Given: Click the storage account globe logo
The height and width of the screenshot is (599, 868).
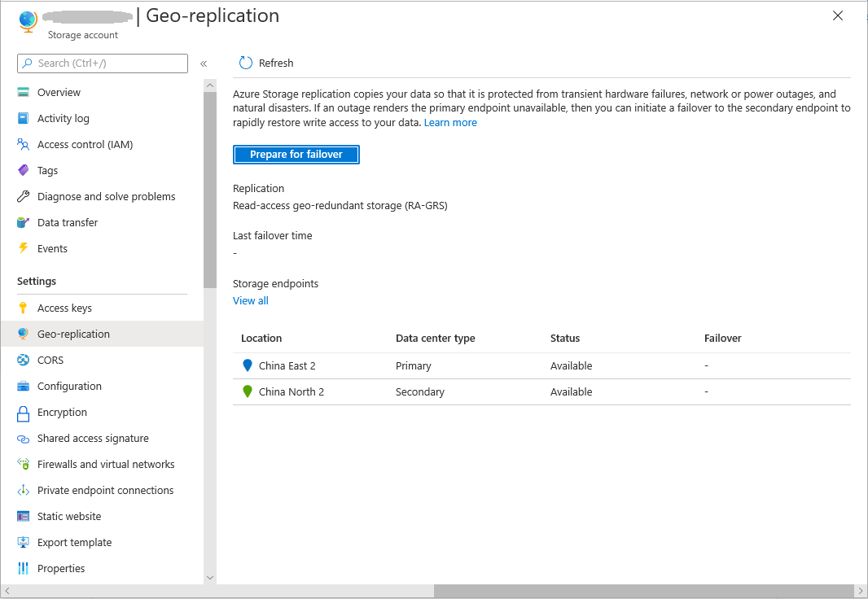Looking at the screenshot, I should click(28, 21).
